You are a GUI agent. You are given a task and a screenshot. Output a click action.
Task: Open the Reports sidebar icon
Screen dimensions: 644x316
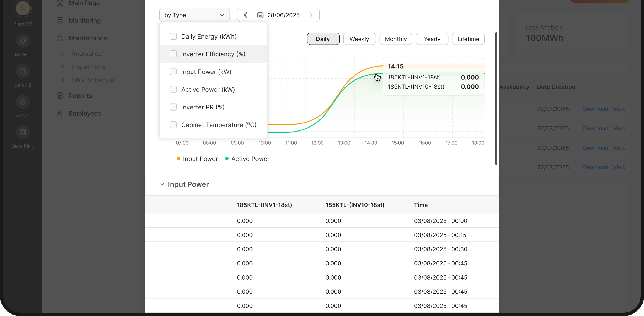coord(60,96)
